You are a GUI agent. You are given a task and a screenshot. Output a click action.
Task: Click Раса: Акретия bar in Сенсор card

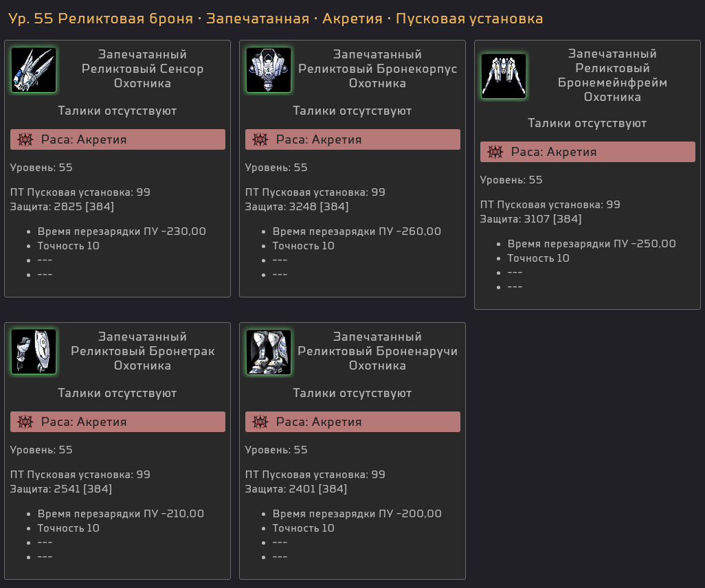click(x=117, y=139)
